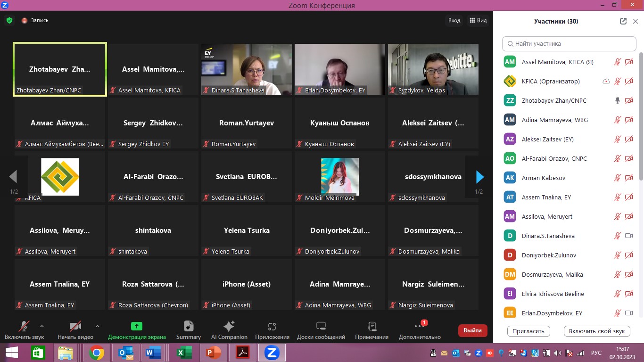644x362 pixels.
Task: Pop out the participants panel
Action: pyautogui.click(x=623, y=21)
